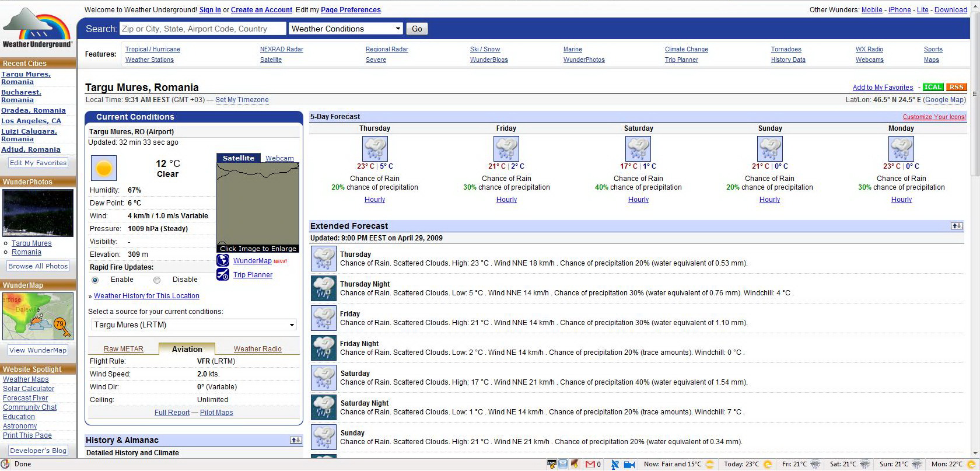The width and height of the screenshot is (980, 471).
Task: Click Thursday's rain forecast icon in 5-Day Forecast
Action: pyautogui.click(x=374, y=149)
